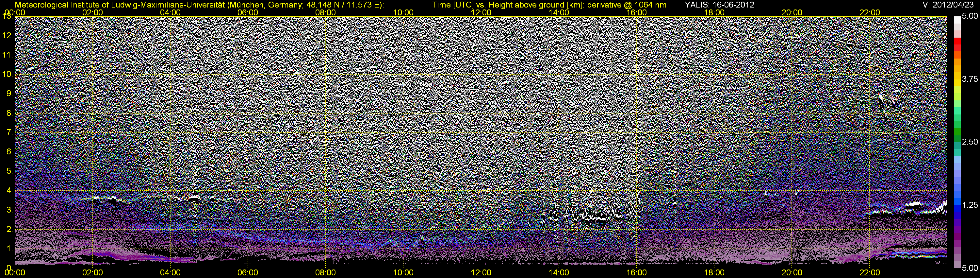
Task: Click the coordinates text 48.148 N / 11.573 E
Action: pyautogui.click(x=342, y=5)
